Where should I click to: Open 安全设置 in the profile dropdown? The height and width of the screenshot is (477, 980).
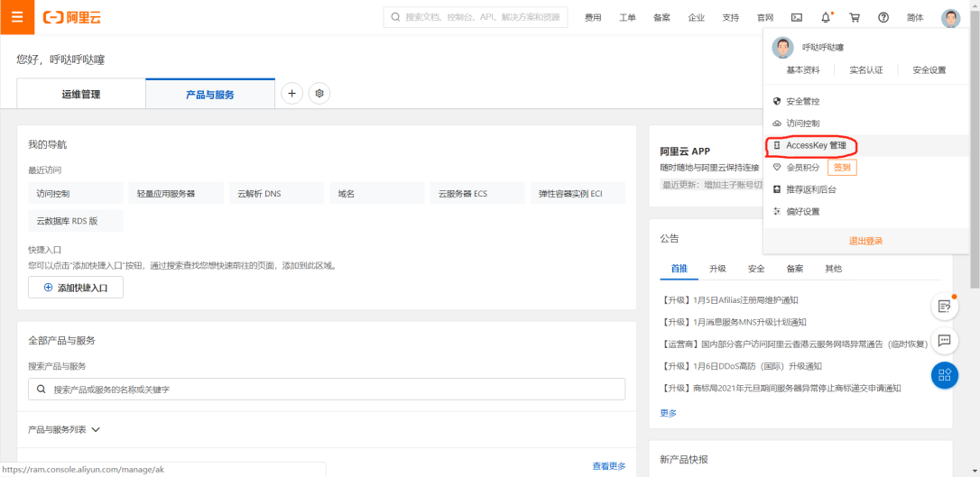tap(929, 70)
